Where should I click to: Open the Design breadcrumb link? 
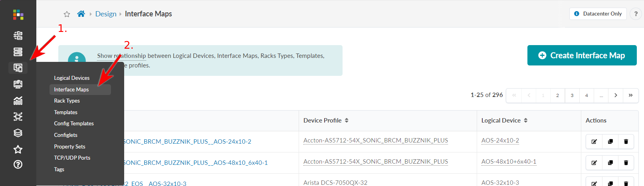[x=106, y=14]
